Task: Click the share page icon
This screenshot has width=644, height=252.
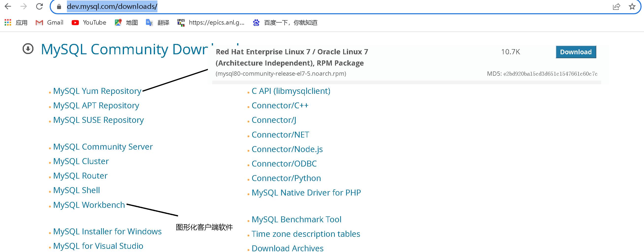Action: coord(616,7)
